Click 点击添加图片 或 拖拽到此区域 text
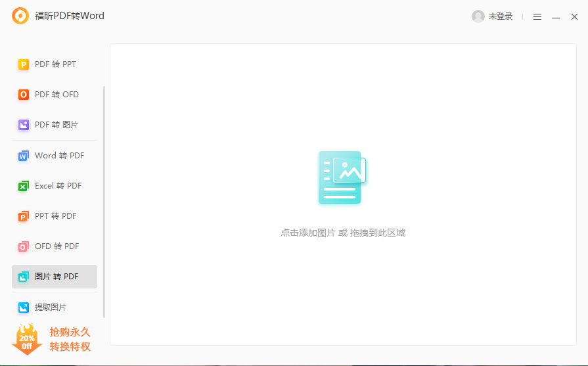Screen dimensions: 588x366 [x=343, y=233]
